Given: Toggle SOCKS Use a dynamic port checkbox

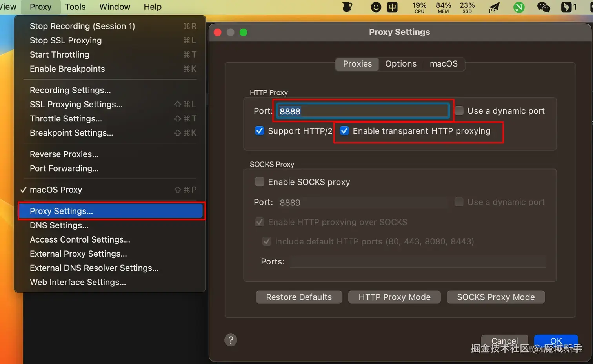Looking at the screenshot, I should pos(459,202).
